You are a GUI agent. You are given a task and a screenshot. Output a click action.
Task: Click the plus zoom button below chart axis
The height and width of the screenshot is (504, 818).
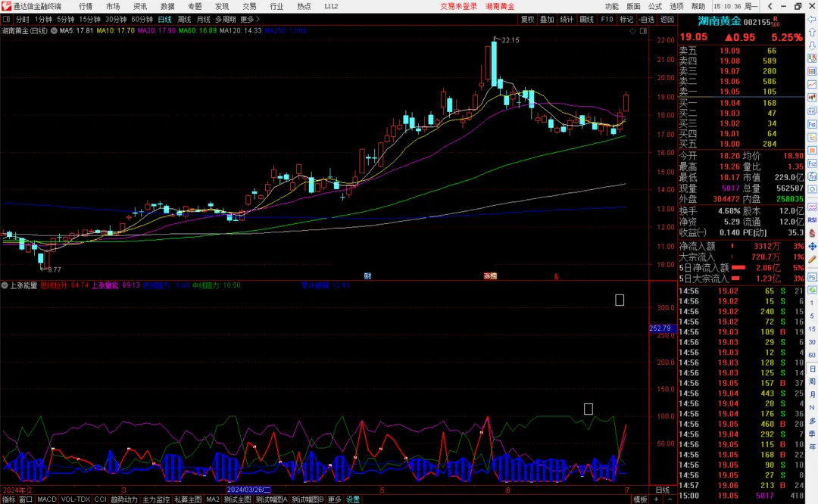point(656,499)
